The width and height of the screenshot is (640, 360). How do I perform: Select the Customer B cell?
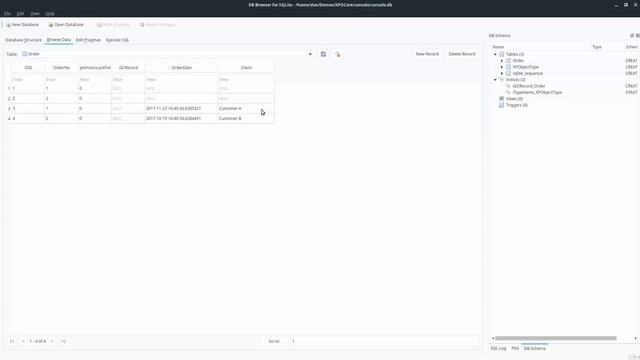coord(246,118)
